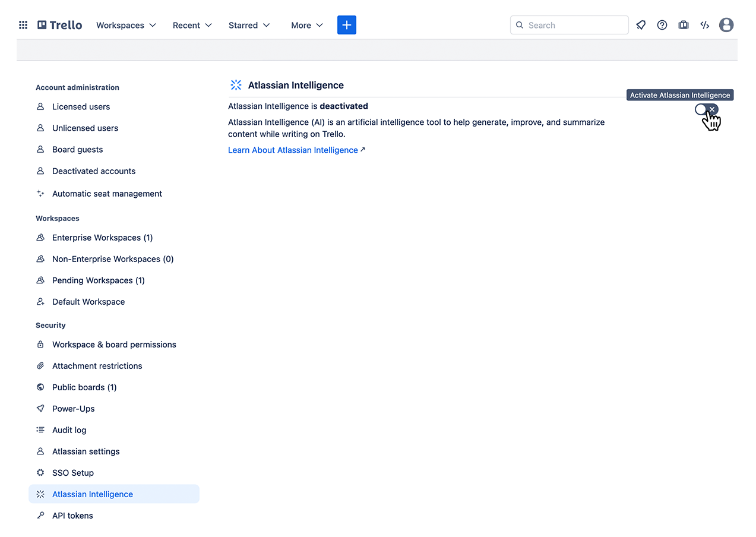Open the app switcher grid icon
Screen dimensions: 756x537
(23, 25)
